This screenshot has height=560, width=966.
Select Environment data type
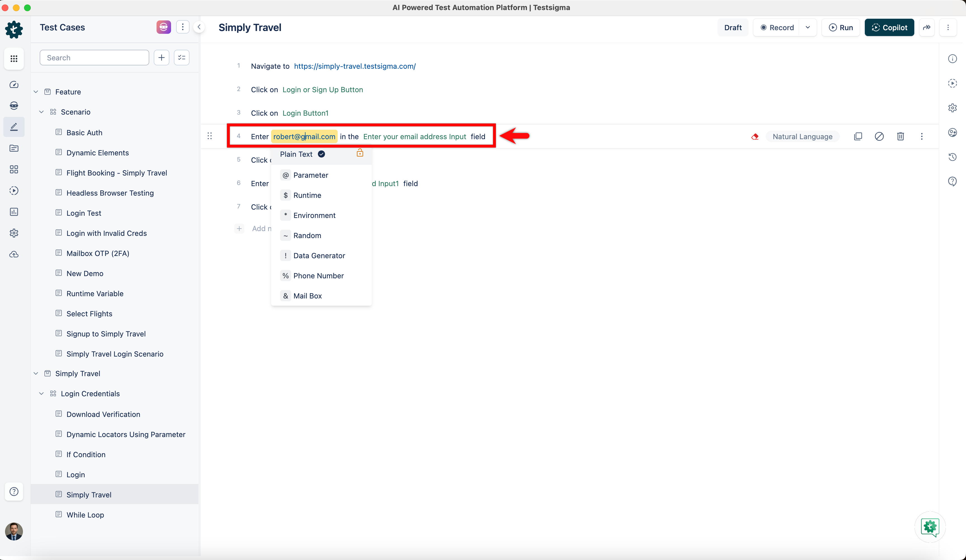pos(321,215)
